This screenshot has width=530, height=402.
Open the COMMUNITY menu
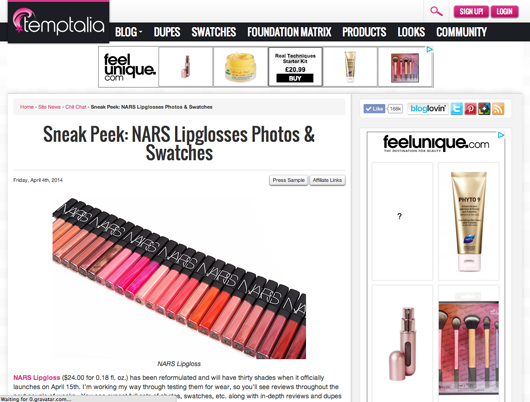click(x=461, y=32)
